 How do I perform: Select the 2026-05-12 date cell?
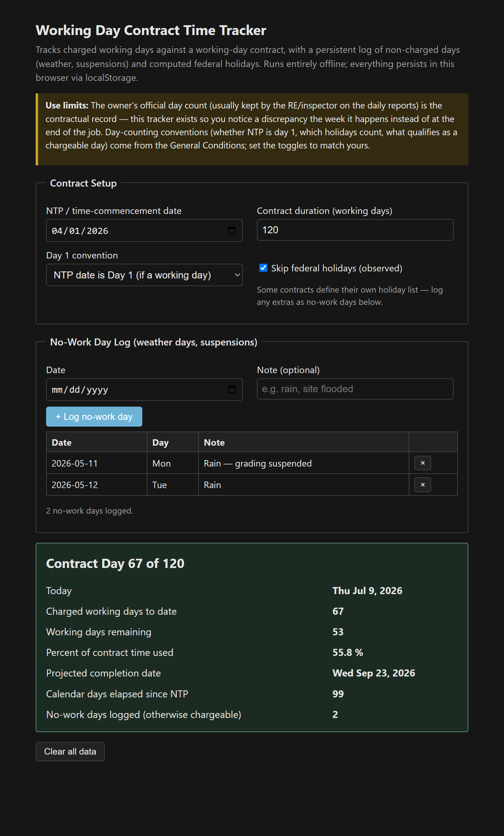(x=97, y=485)
